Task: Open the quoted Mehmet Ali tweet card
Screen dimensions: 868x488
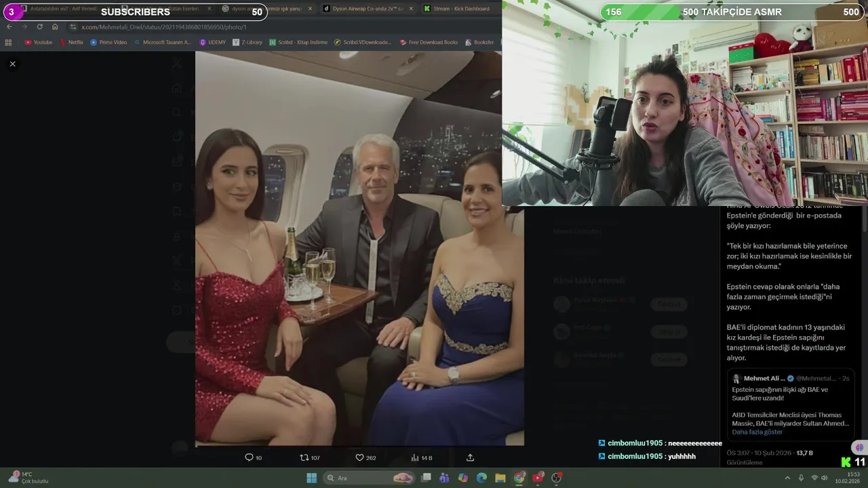Action: 791,405
